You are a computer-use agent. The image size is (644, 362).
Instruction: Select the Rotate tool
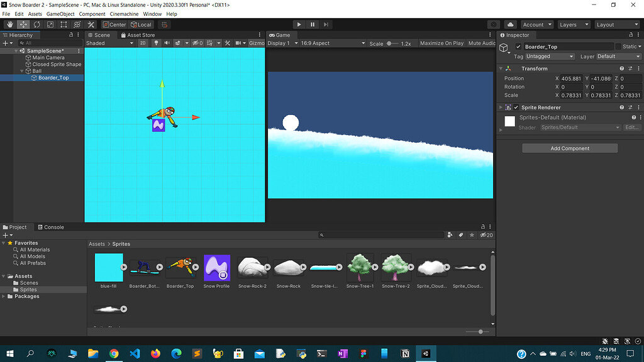click(36, 25)
